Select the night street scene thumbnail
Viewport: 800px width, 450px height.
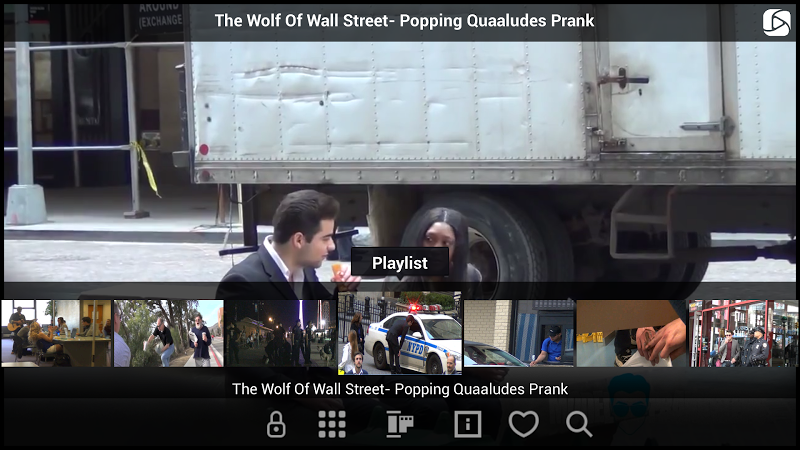pos(281,333)
